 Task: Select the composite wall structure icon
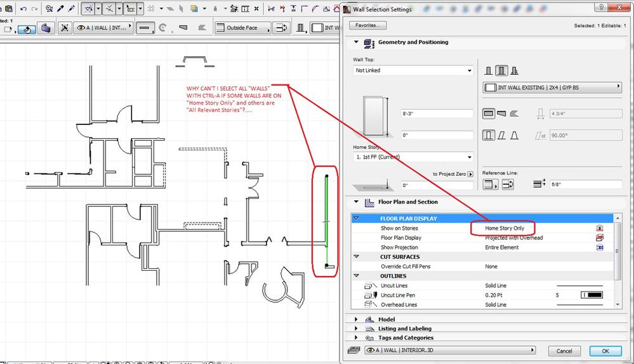pyautogui.click(x=501, y=70)
